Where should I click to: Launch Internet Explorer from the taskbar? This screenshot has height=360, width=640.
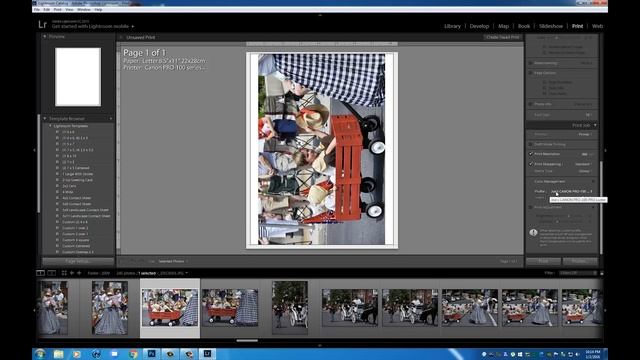[96, 354]
